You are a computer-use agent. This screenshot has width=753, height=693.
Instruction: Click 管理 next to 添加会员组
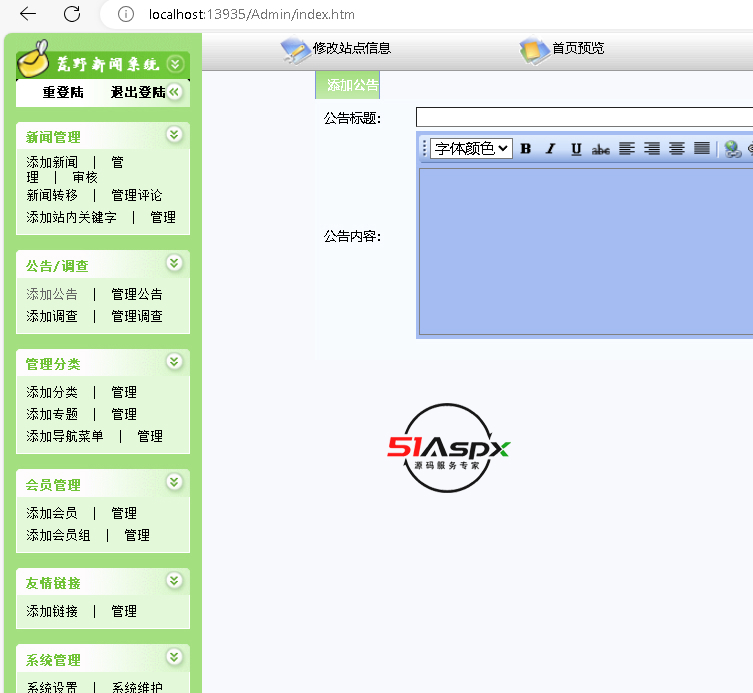pos(137,535)
